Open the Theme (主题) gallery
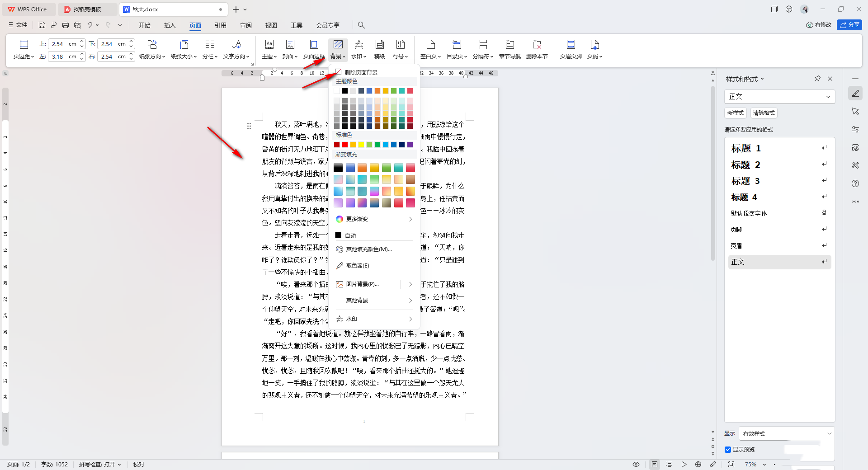This screenshot has width=868, height=470. (269, 49)
